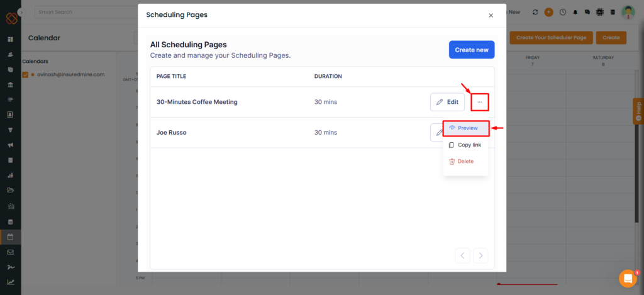Open the contacts people icon in the sidebar

click(x=10, y=55)
